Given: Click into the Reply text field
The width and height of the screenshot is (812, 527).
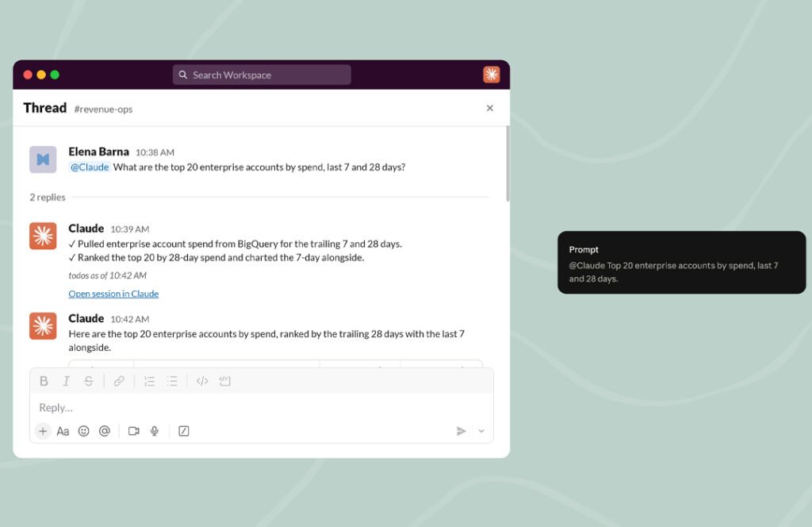Looking at the screenshot, I should coord(262,408).
